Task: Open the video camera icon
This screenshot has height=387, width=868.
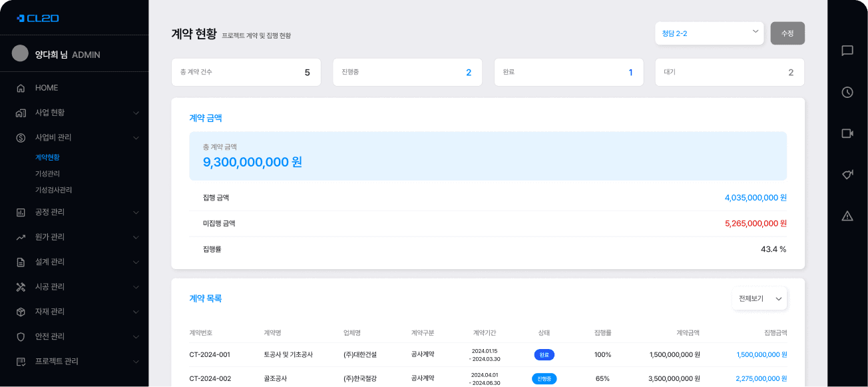Action: (x=847, y=133)
